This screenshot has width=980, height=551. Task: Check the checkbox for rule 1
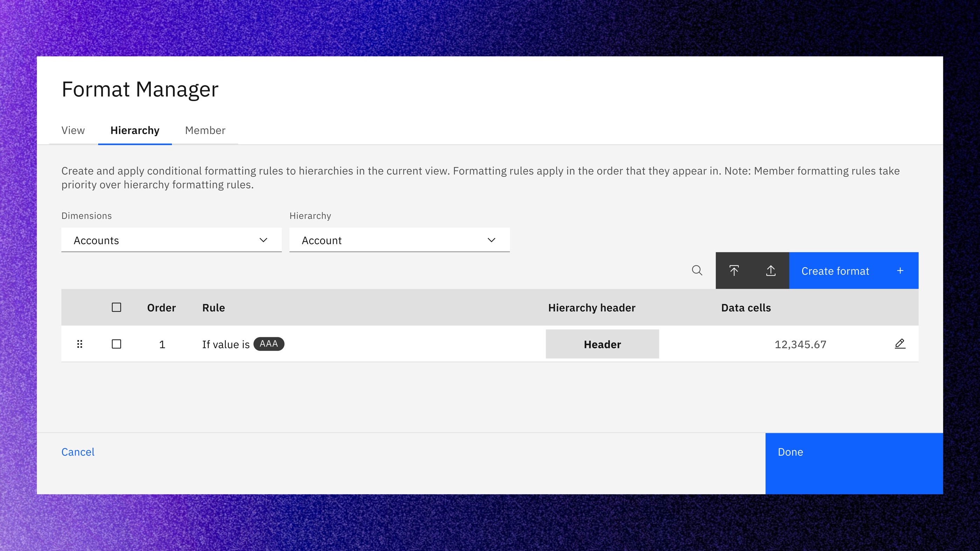117,344
